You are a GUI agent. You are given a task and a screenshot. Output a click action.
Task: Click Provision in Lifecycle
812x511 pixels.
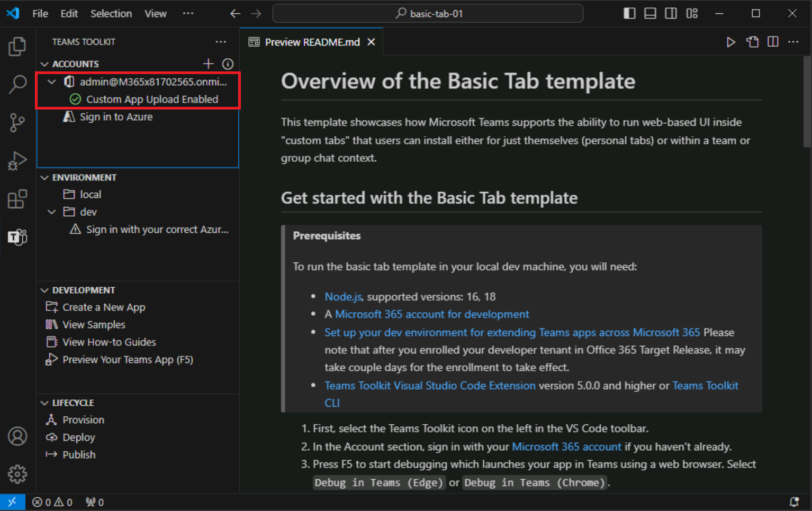(83, 420)
